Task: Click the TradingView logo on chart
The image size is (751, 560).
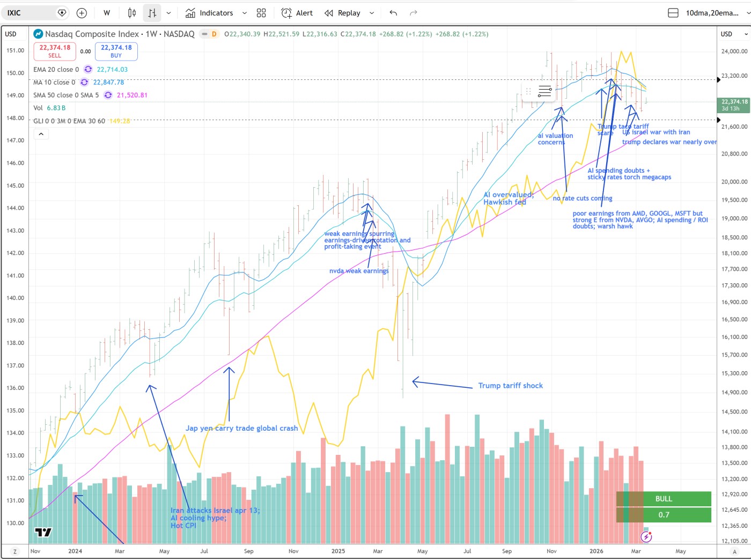Action: pyautogui.click(x=43, y=532)
